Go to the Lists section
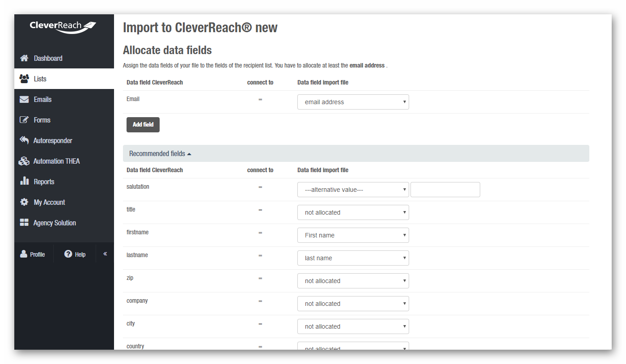 (64, 79)
